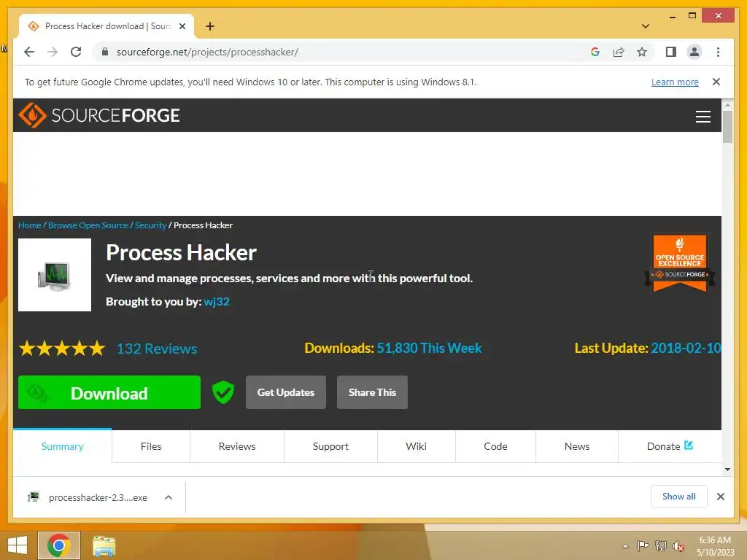Open Chrome's three-dot menu

coord(718,52)
